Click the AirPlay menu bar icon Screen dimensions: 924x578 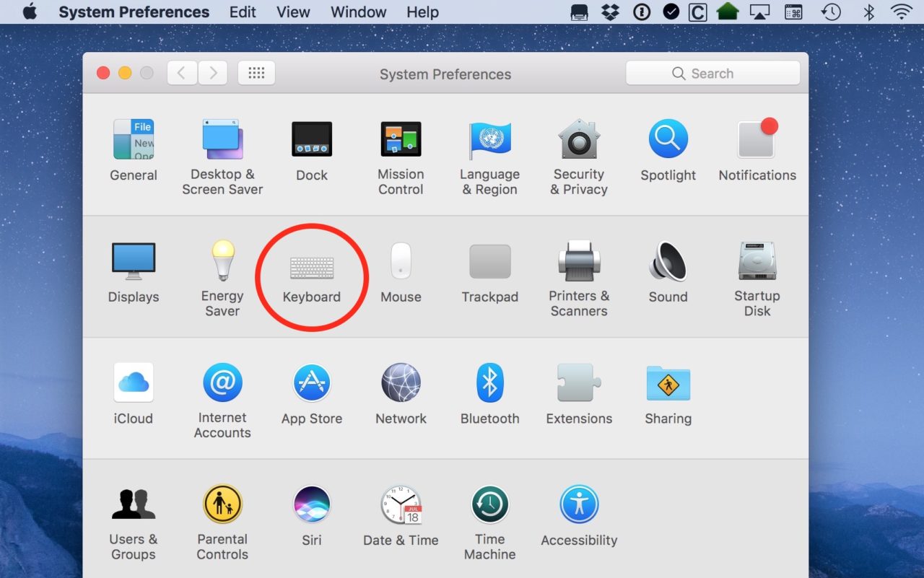(759, 12)
